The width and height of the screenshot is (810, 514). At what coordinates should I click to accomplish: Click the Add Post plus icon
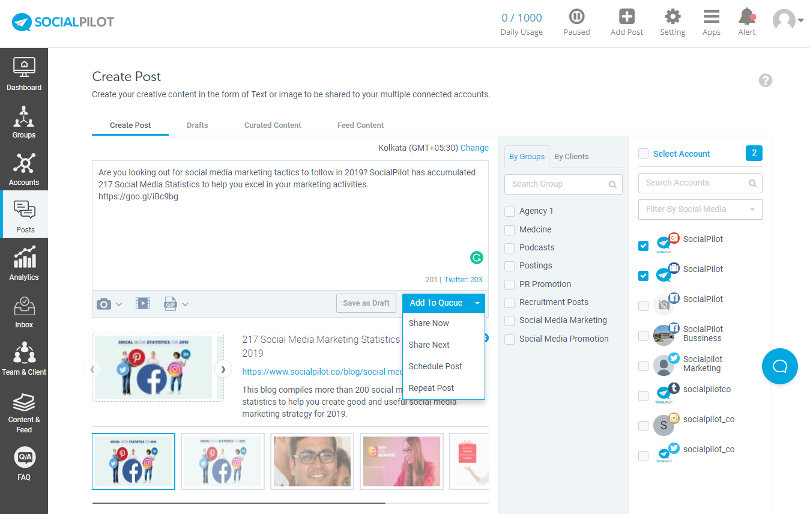tap(627, 17)
